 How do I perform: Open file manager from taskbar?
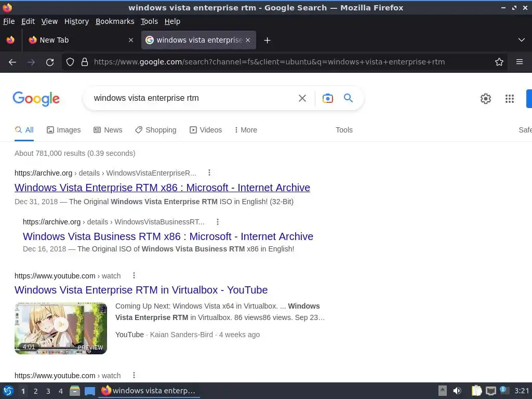point(75,391)
